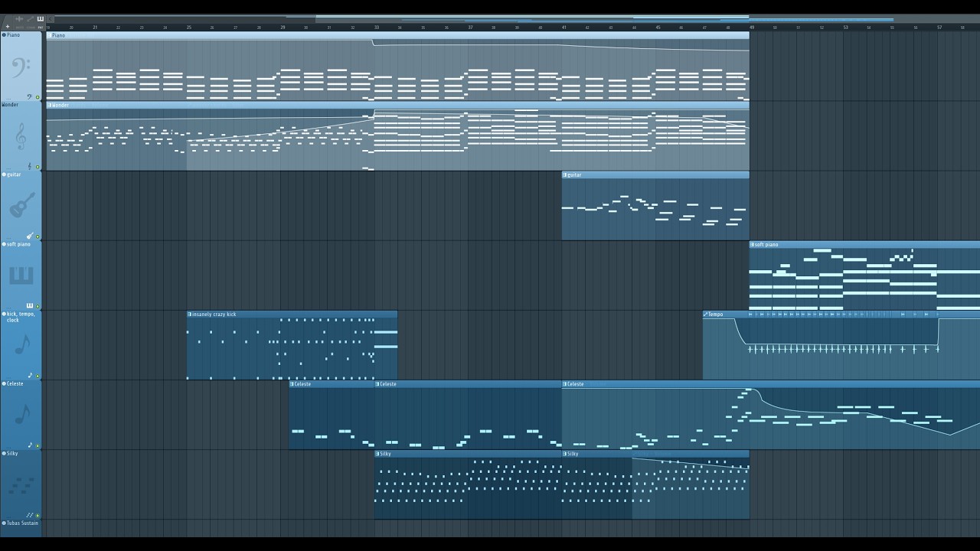Select the Piano track name label
The width and height of the screenshot is (980, 551).
click(x=13, y=35)
